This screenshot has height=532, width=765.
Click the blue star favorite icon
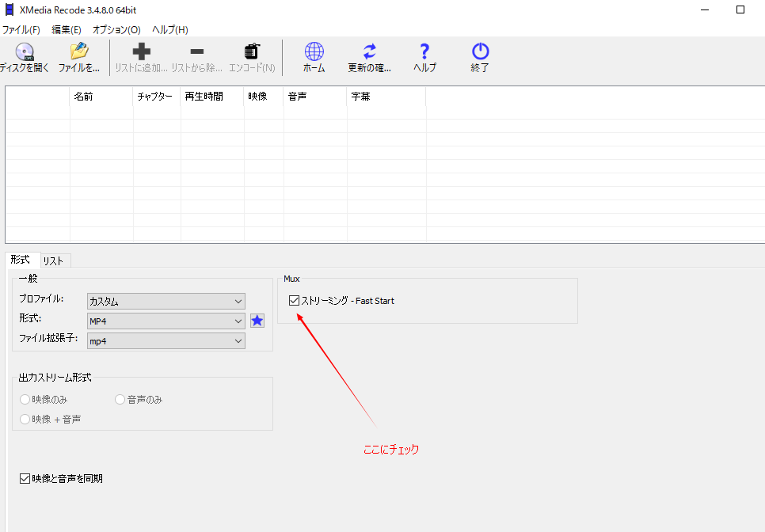pyautogui.click(x=257, y=321)
